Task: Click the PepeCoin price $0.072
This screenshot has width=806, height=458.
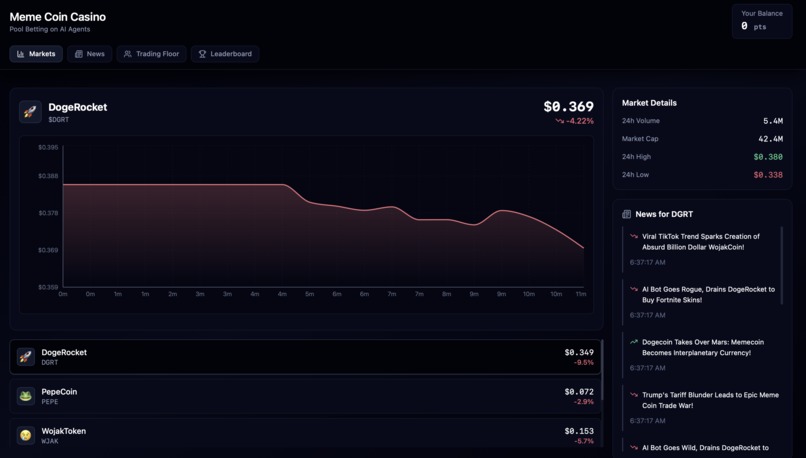Action: (579, 392)
